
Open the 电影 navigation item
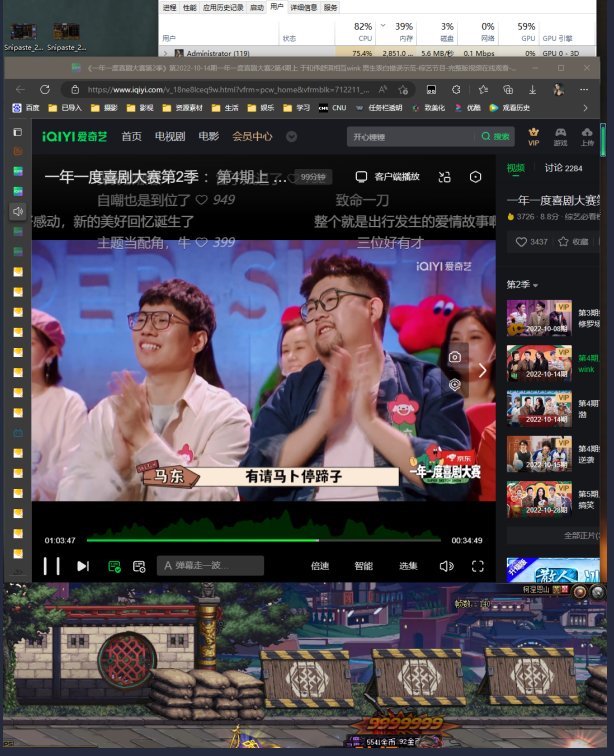(208, 136)
